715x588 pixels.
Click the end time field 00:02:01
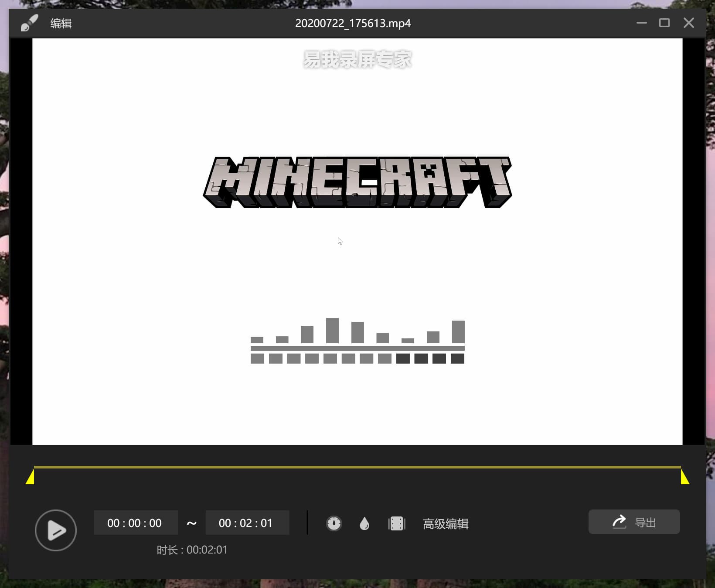[x=247, y=523]
